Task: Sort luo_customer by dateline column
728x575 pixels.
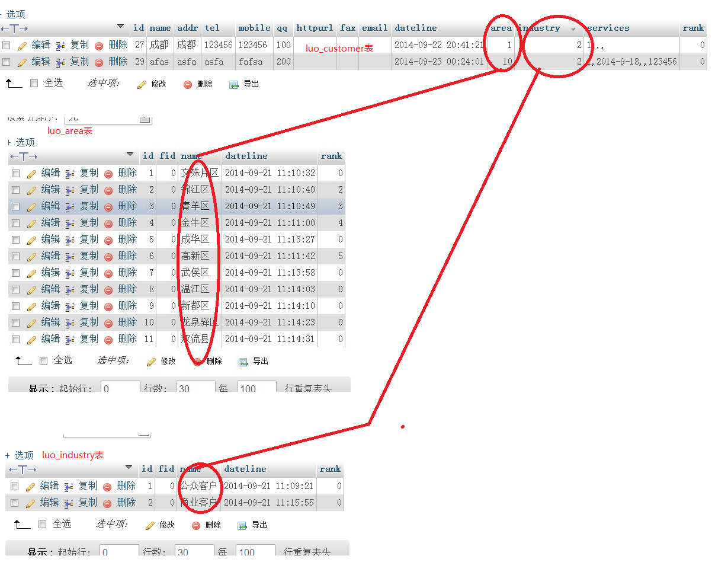Action: point(416,28)
